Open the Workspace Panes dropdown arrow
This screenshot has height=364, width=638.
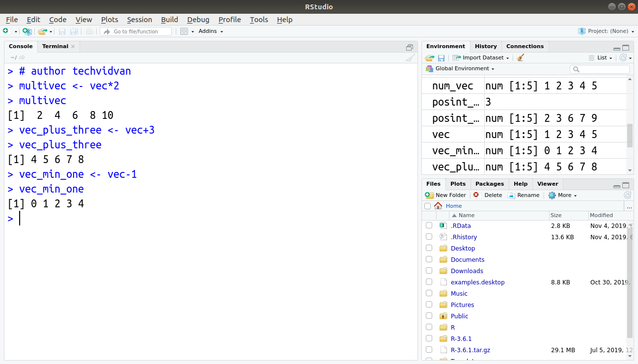[193, 31]
